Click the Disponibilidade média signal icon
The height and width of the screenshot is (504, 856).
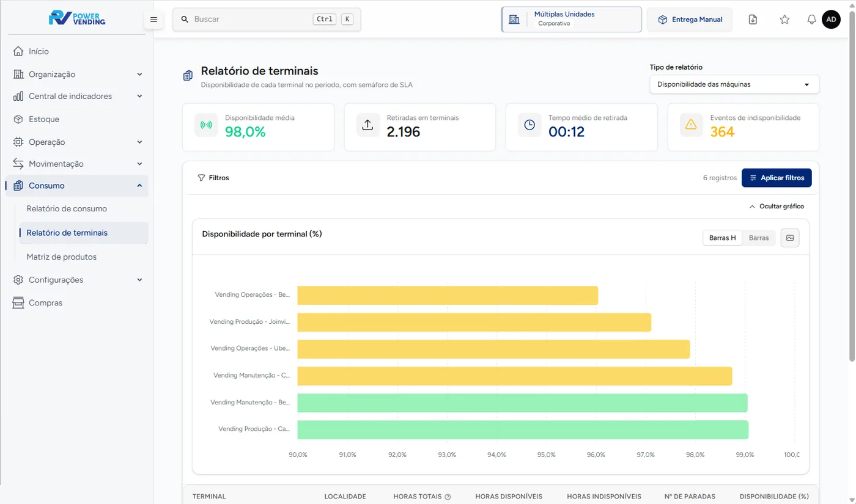click(206, 125)
